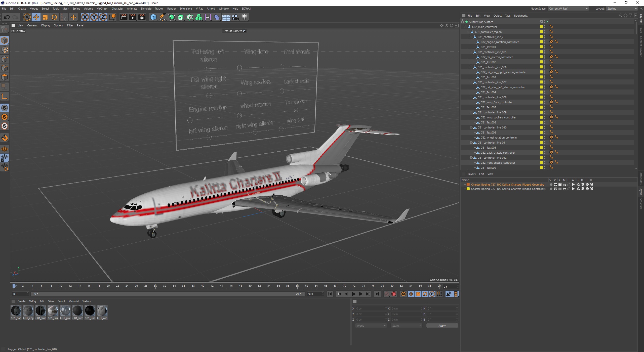The height and width of the screenshot is (352, 644).
Task: Toggle X-axis lock
Action: (85, 17)
